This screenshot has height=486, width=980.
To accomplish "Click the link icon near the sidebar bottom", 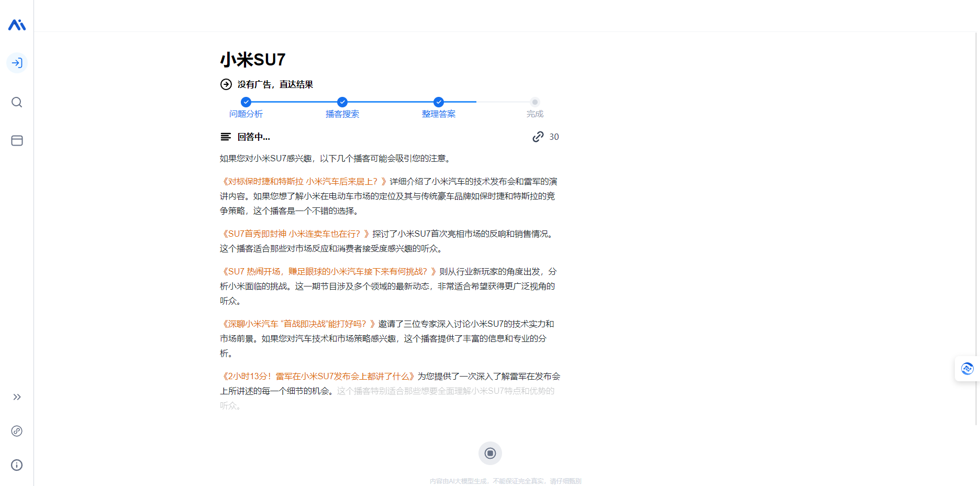I will tap(16, 431).
